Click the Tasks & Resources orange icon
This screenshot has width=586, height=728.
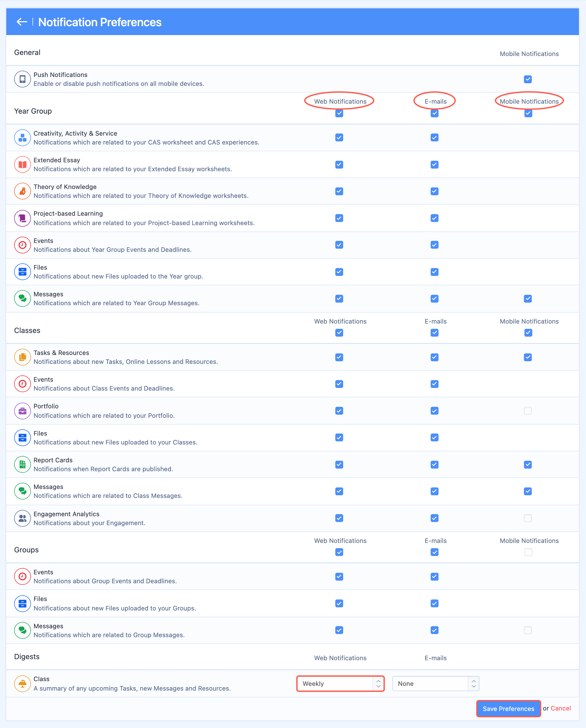23,357
